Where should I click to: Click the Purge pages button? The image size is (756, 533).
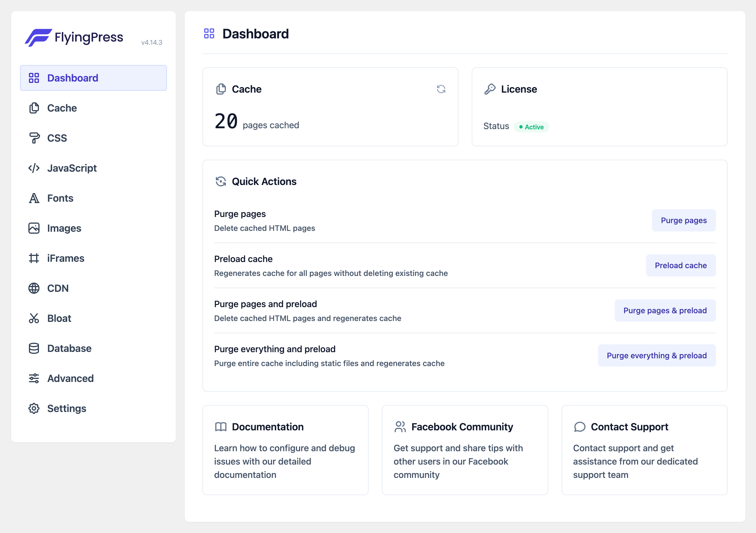(683, 220)
